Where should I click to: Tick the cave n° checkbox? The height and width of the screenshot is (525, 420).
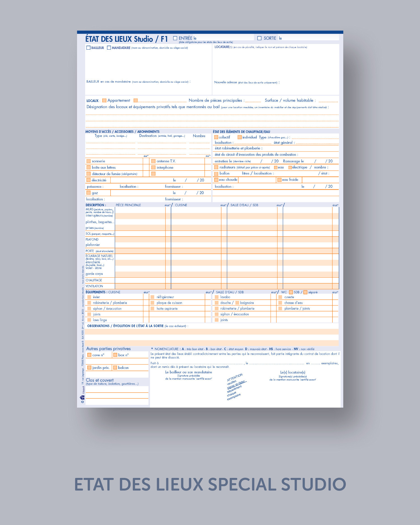coord(89,355)
